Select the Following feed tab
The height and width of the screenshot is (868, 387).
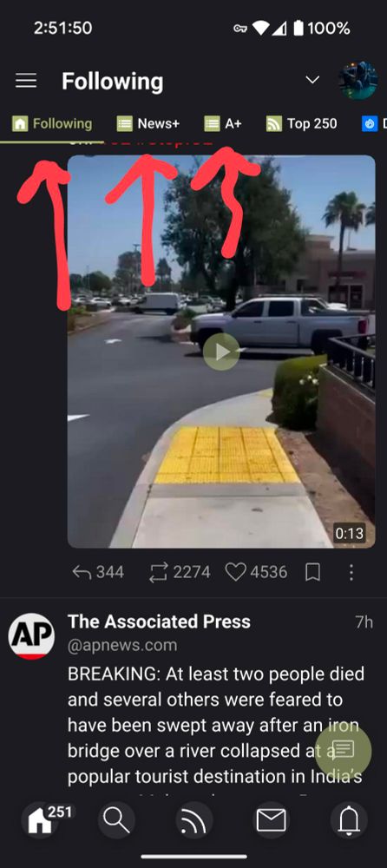[x=52, y=123]
